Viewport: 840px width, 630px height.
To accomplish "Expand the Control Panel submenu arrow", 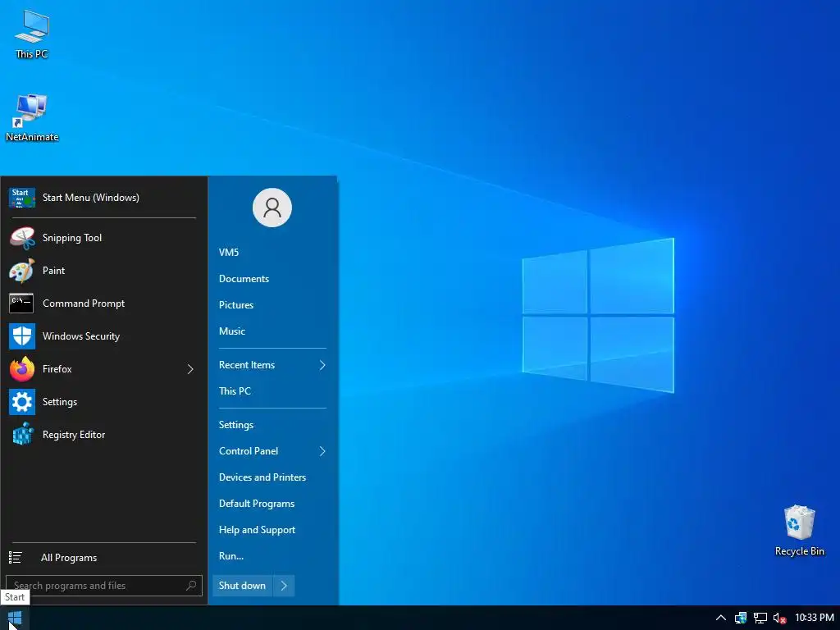I will (322, 451).
